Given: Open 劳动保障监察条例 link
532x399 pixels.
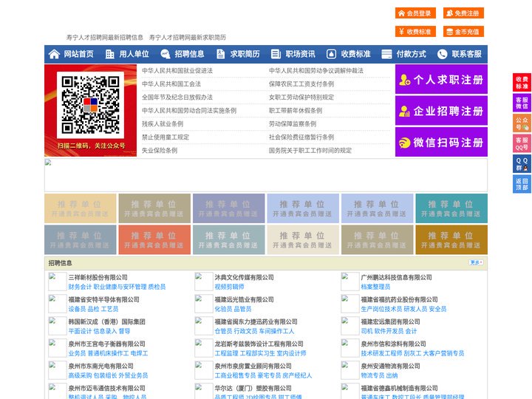Looking at the screenshot, I should (x=293, y=124).
